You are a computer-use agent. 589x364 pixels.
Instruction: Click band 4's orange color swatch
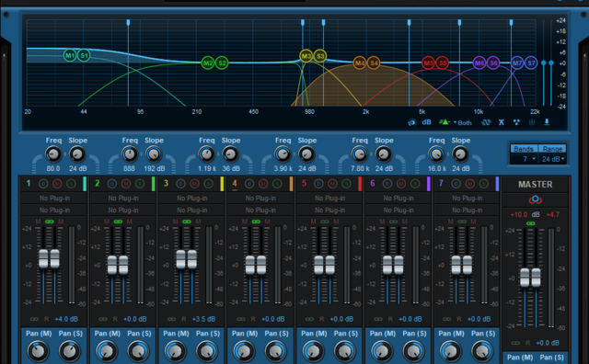291,184
